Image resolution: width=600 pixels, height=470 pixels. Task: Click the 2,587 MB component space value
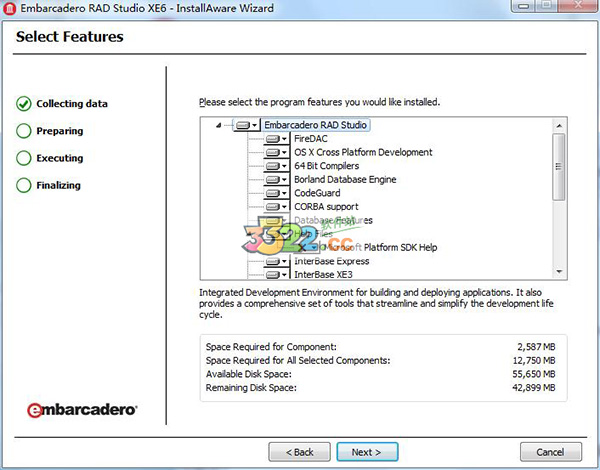pyautogui.click(x=536, y=347)
